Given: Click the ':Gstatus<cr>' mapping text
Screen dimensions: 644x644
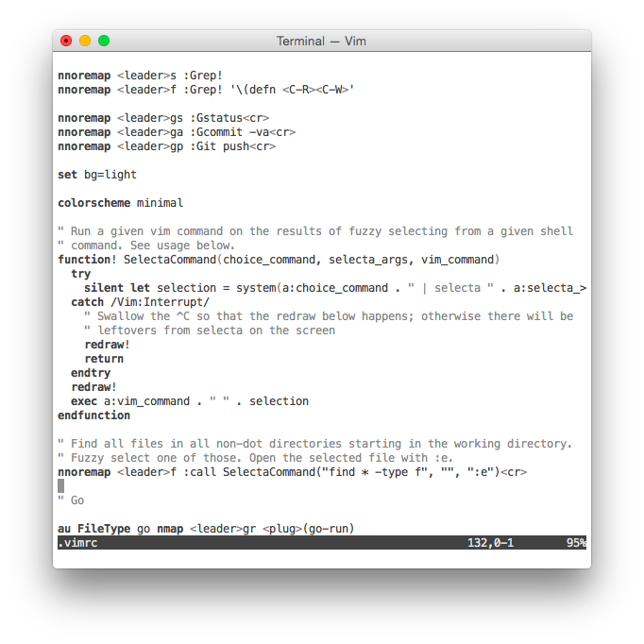Looking at the screenshot, I should [229, 118].
